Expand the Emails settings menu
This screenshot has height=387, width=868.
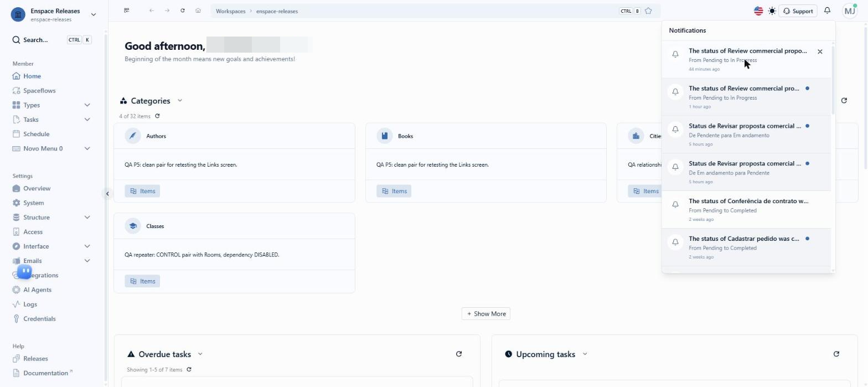coord(87,261)
